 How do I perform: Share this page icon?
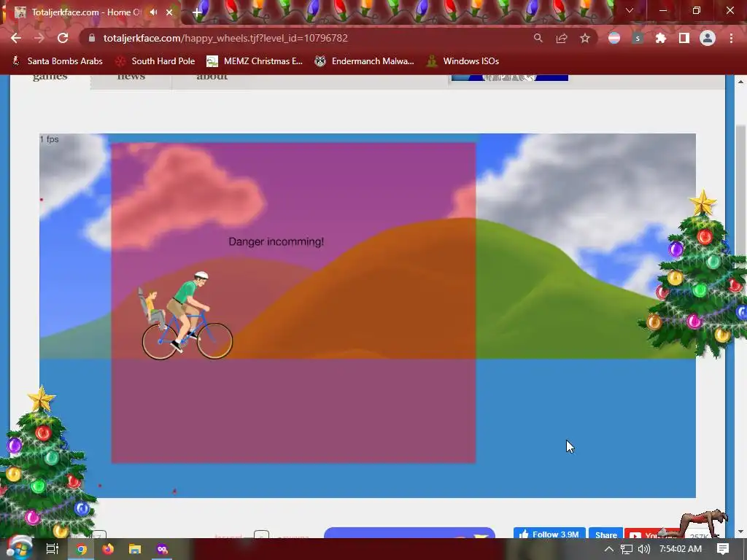(562, 38)
